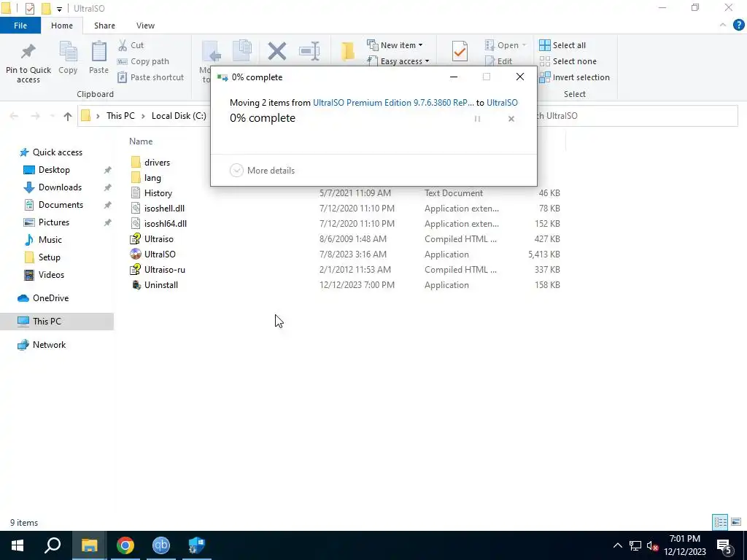Click the Up one level arrow

click(68, 116)
